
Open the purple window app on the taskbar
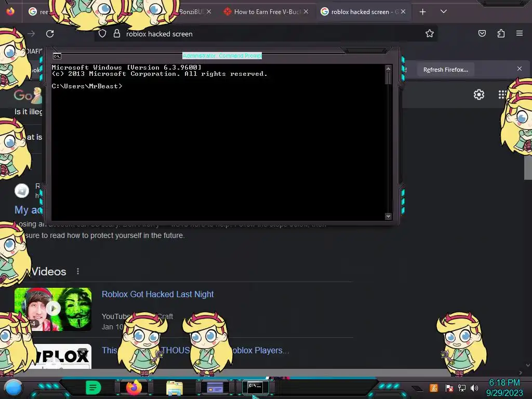[215, 388]
